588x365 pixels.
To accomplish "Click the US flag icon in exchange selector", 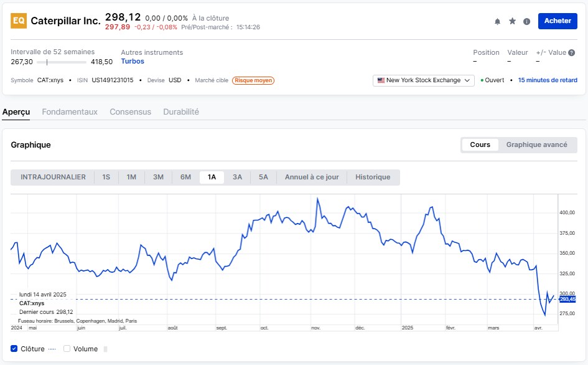I will [381, 80].
